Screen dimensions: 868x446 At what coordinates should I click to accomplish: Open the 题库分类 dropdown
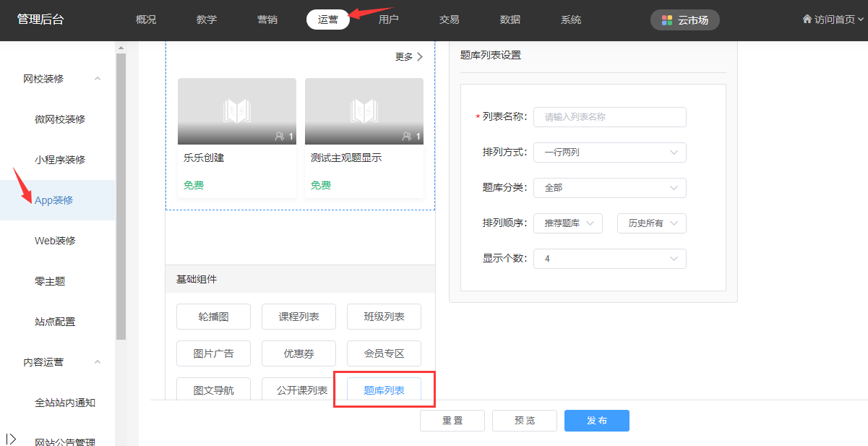click(x=609, y=187)
